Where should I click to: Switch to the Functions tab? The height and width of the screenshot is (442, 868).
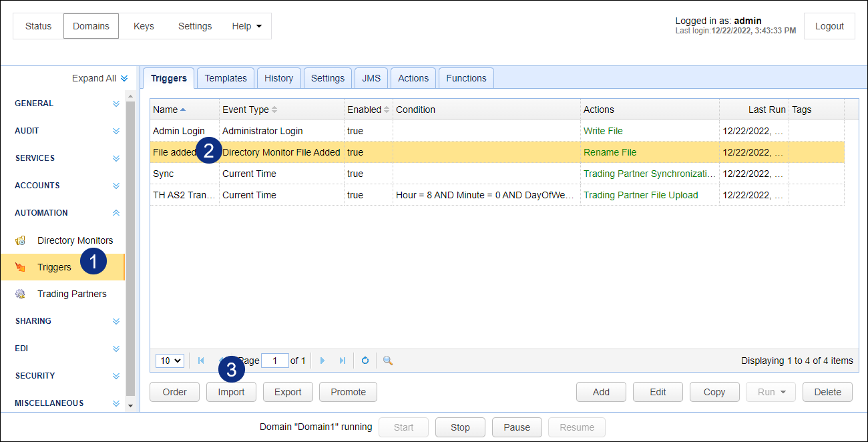466,78
